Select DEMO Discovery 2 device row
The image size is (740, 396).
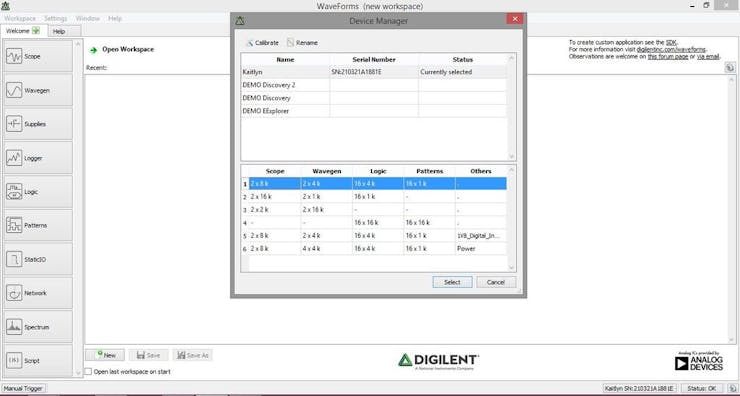click(374, 85)
